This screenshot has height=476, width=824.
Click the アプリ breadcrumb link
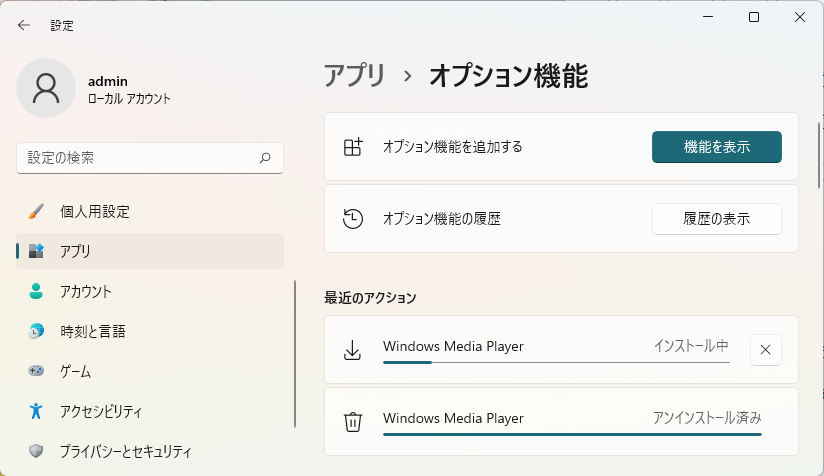point(354,75)
